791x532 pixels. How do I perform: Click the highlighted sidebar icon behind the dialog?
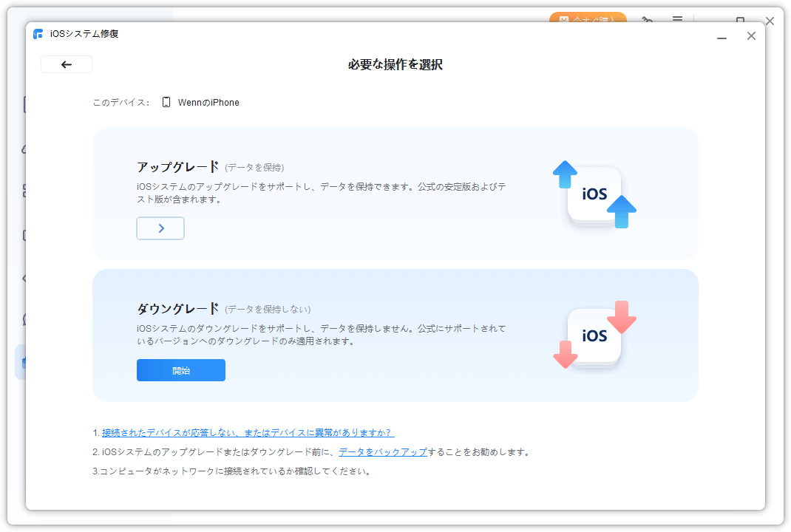click(21, 362)
